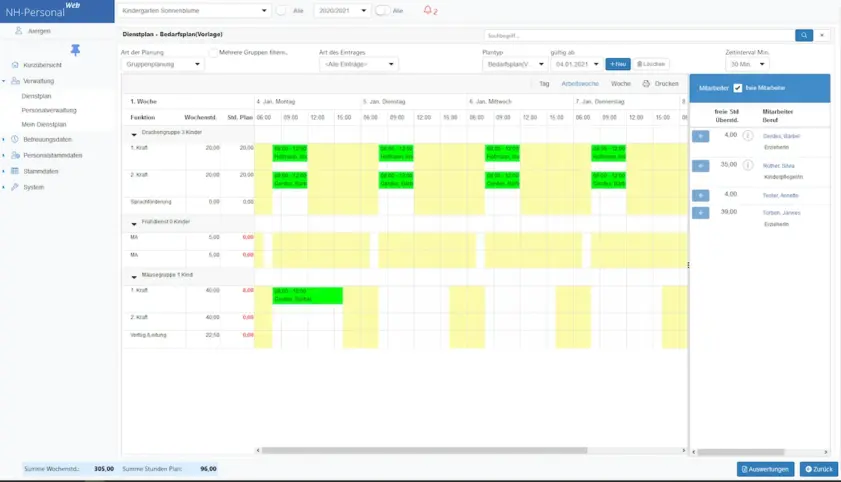Image resolution: width=841 pixels, height=482 pixels.
Task: Click the user icon beside Juergen
Action: pyautogui.click(x=19, y=31)
